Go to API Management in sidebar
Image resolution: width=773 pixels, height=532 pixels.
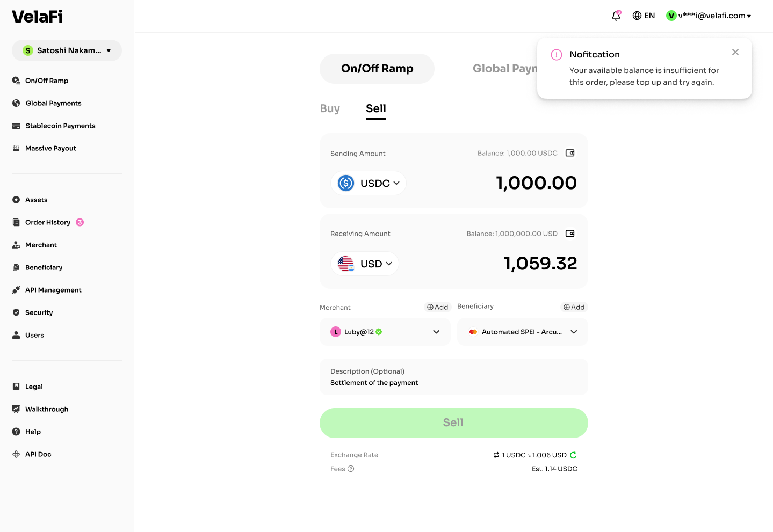[53, 290]
